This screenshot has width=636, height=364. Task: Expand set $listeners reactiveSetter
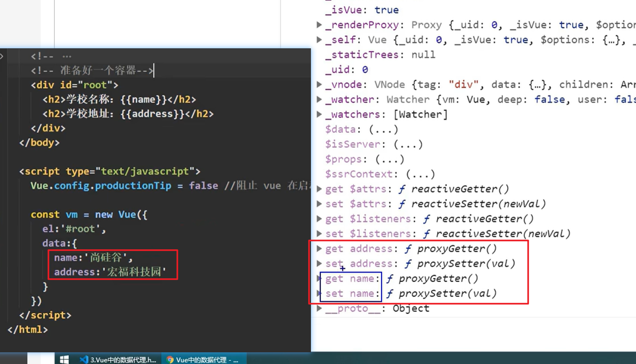click(x=319, y=234)
